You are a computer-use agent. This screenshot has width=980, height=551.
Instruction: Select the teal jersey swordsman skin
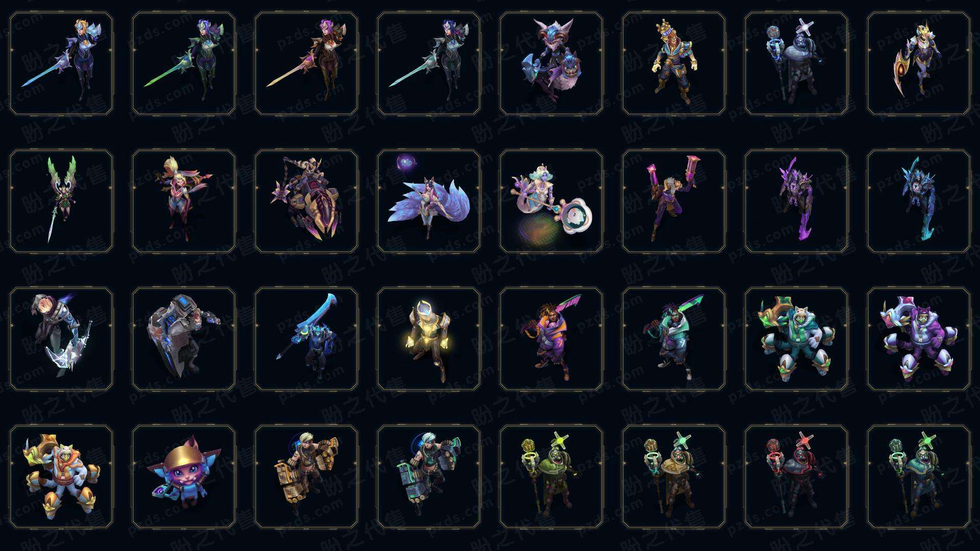[674, 339]
